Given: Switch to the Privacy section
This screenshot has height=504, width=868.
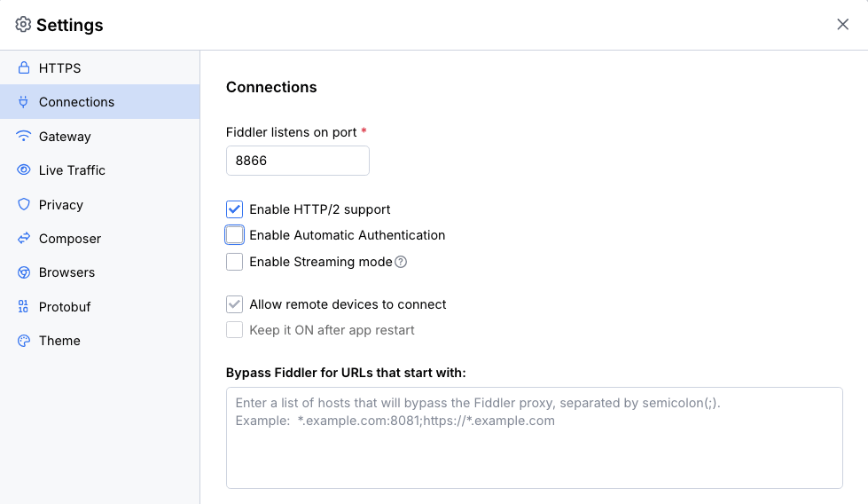Looking at the screenshot, I should coord(99,204).
